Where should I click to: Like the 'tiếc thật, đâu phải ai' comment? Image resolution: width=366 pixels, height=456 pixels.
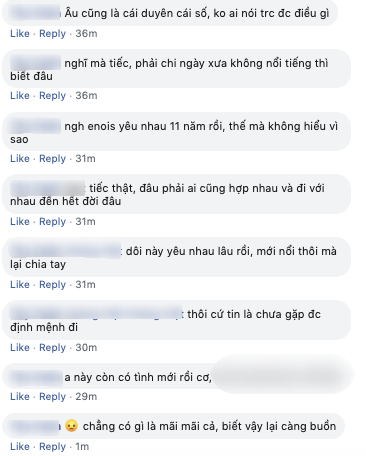[20, 222]
